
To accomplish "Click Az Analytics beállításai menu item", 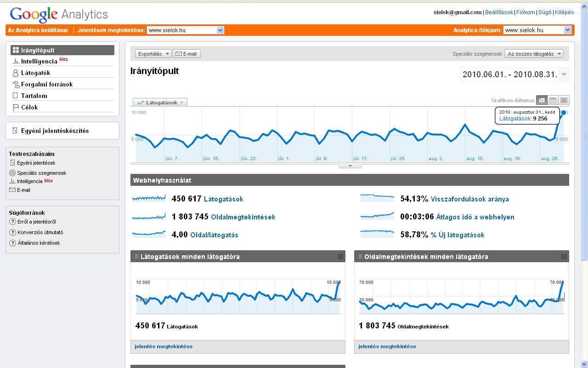I will pos(37,30).
